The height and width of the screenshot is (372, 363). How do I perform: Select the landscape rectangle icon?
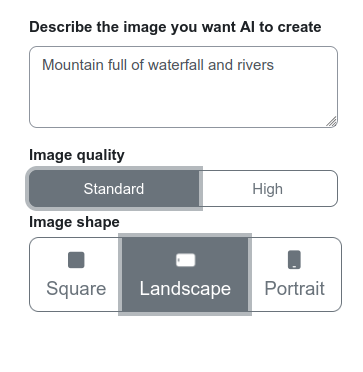pyautogui.click(x=185, y=260)
